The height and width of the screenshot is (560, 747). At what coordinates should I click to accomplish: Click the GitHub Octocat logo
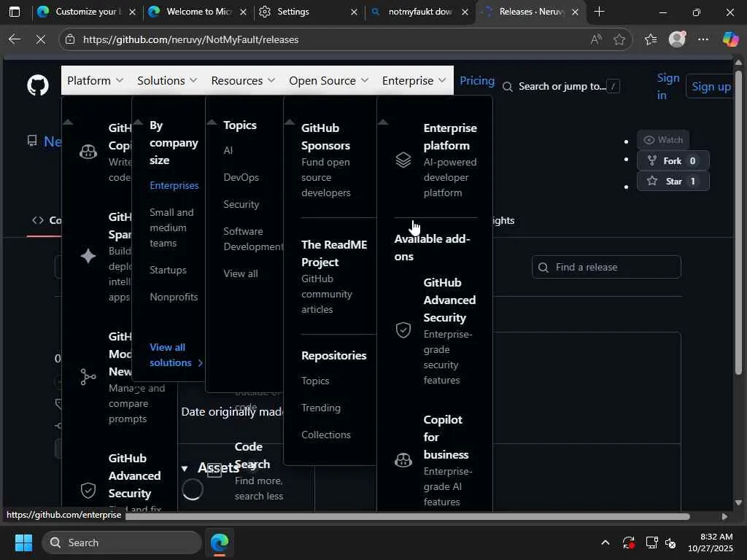click(38, 85)
